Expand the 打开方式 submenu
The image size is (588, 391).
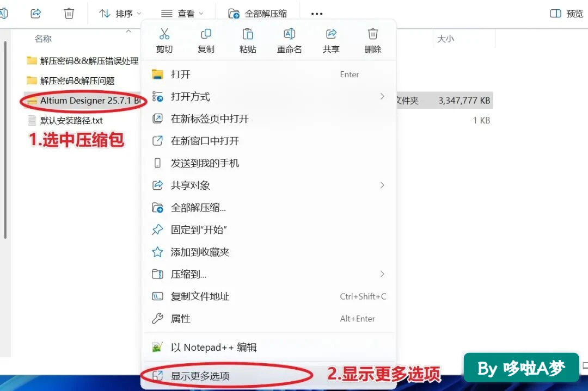pos(268,97)
